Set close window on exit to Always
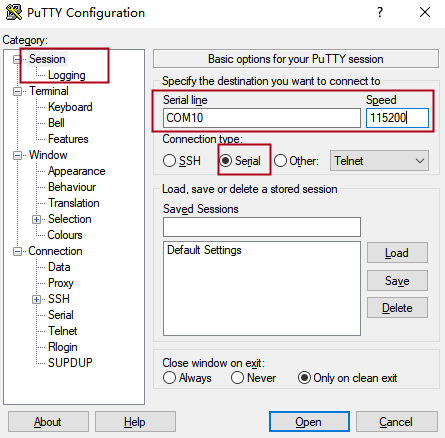Screen dimensions: 445x438 (x=169, y=378)
